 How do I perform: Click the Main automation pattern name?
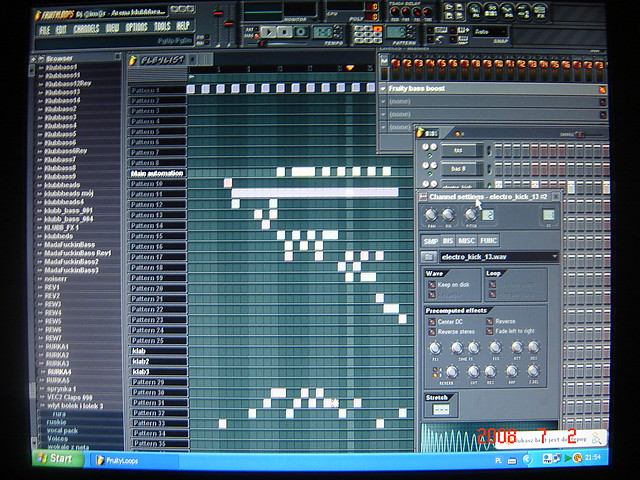tap(157, 173)
